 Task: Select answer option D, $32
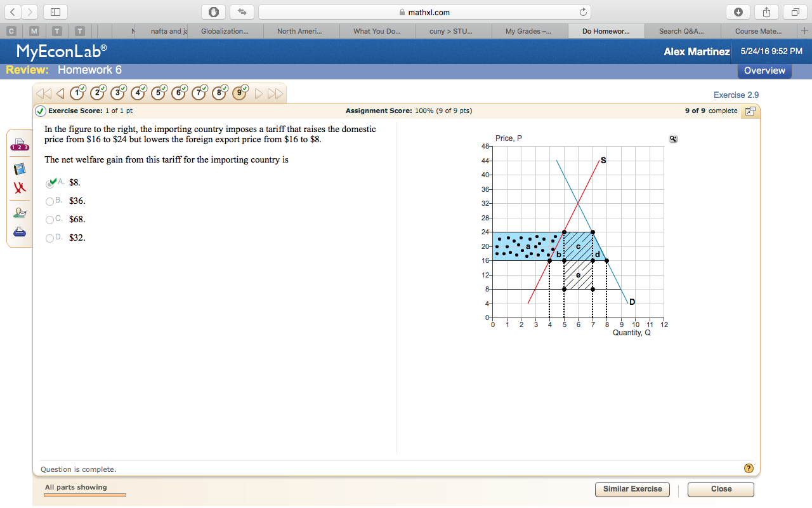click(x=50, y=238)
